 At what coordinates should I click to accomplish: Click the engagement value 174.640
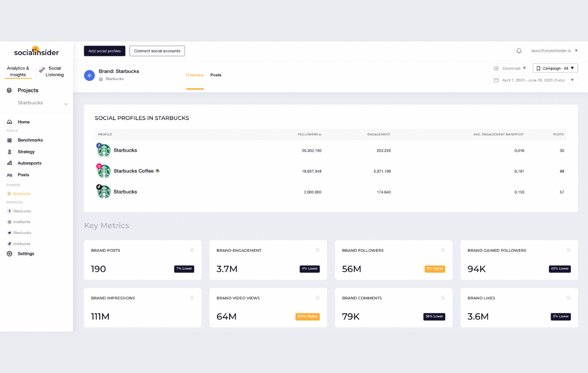pyautogui.click(x=384, y=192)
